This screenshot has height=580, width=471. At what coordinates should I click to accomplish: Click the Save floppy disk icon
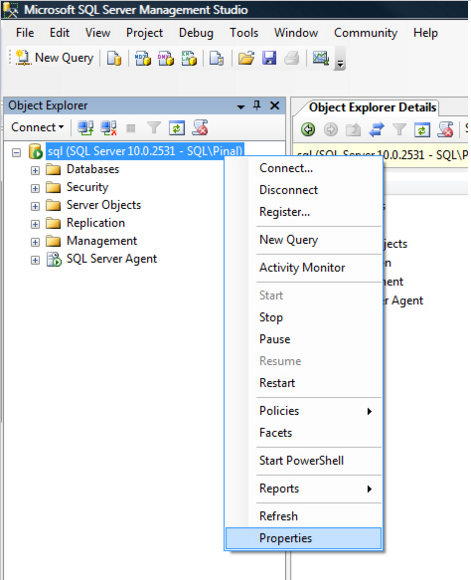(269, 58)
